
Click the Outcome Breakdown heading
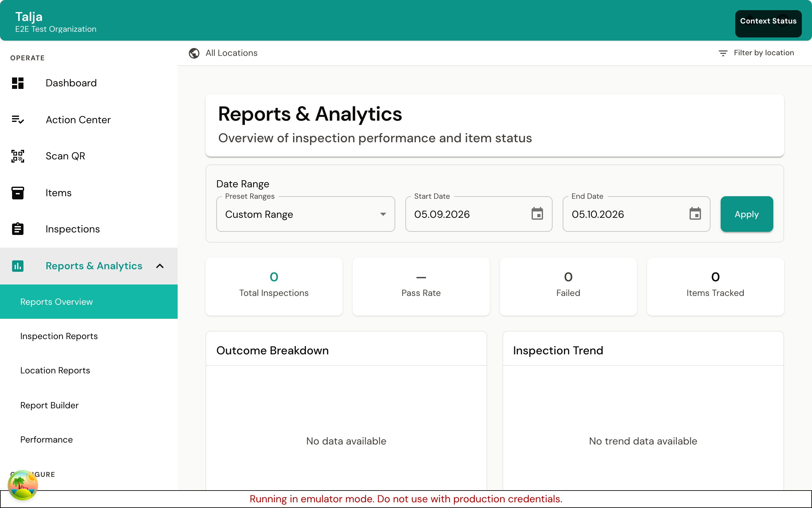[x=272, y=351]
